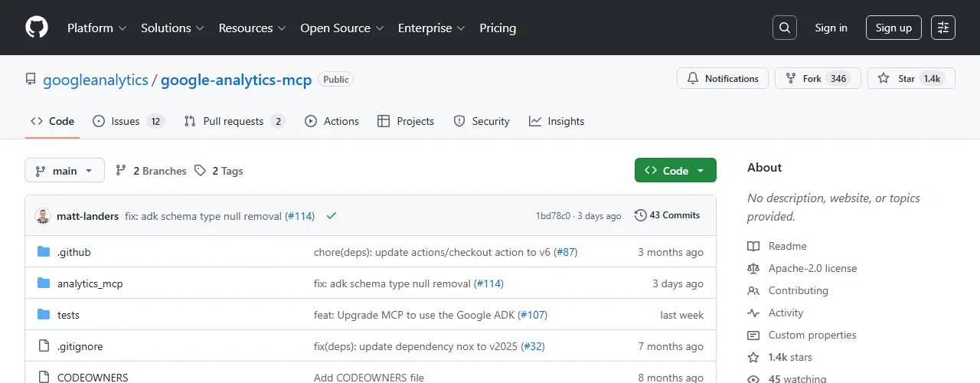Viewport: 980px width, 383px height.
Task: Open the google-analytics-mcp repository link
Action: coord(237,79)
